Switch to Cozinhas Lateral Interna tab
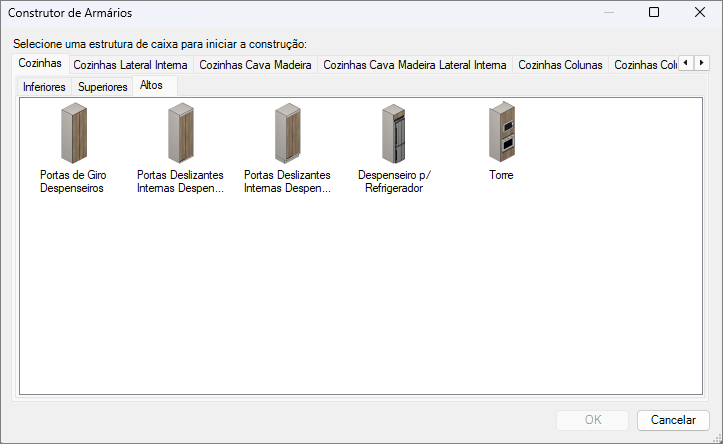 point(130,65)
